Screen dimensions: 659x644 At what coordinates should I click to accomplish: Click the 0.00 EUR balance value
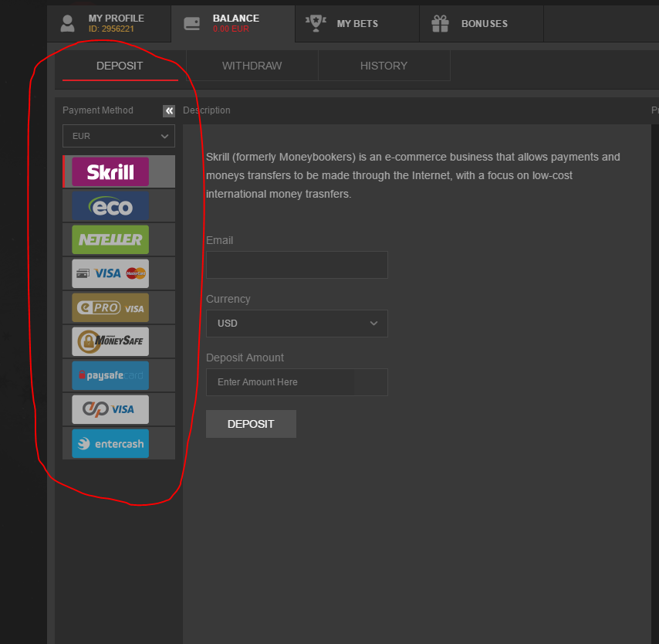(x=231, y=29)
